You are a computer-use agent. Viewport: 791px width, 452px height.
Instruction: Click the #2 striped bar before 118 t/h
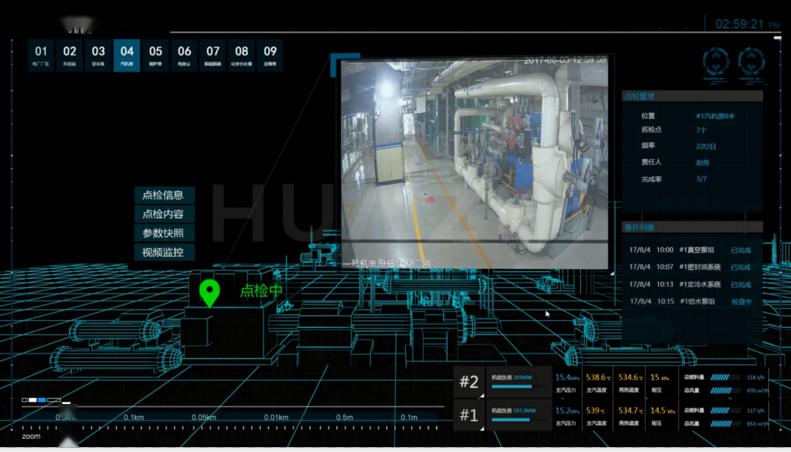pyautogui.click(x=726, y=377)
